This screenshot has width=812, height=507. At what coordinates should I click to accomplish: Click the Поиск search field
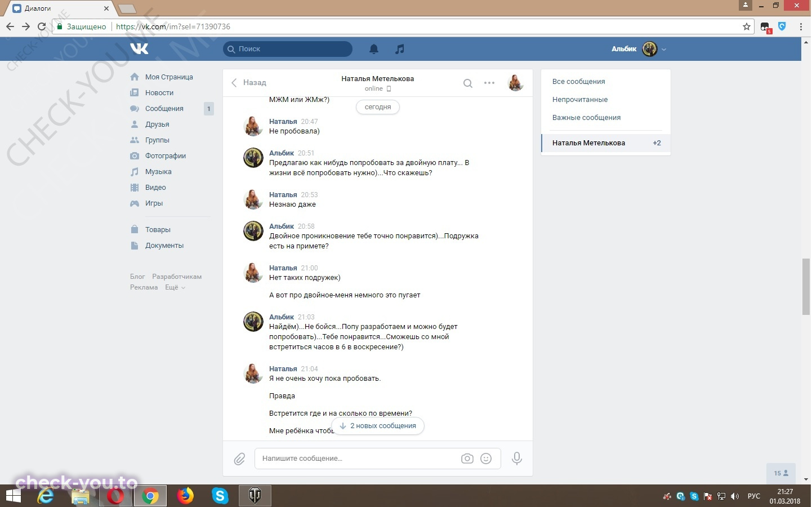288,49
